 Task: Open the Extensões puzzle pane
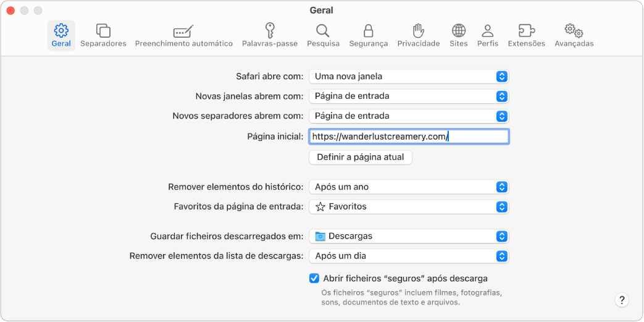point(526,35)
